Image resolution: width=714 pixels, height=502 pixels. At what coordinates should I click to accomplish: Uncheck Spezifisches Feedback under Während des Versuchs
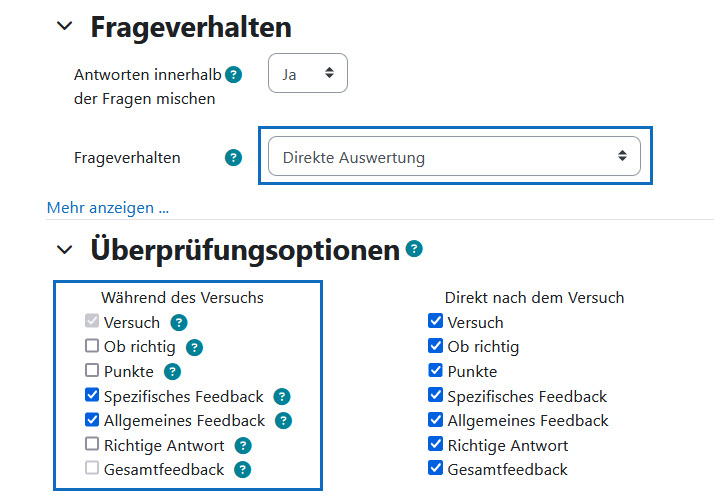coord(92,395)
